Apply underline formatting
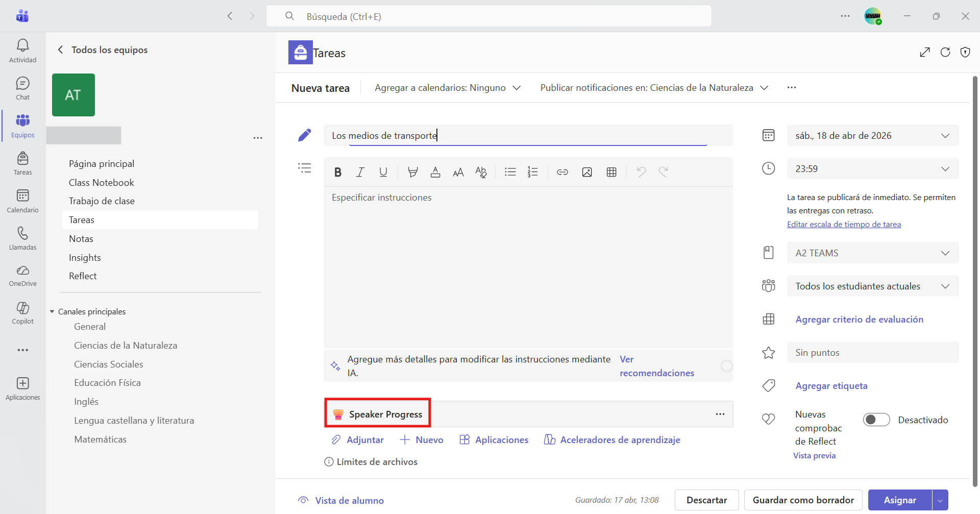 (x=383, y=172)
